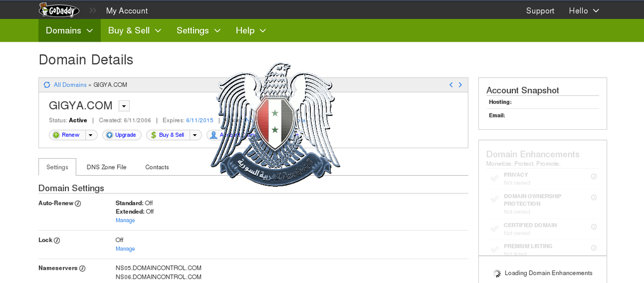
Task: Click the refresh icon beside All Domains
Action: pos(47,85)
